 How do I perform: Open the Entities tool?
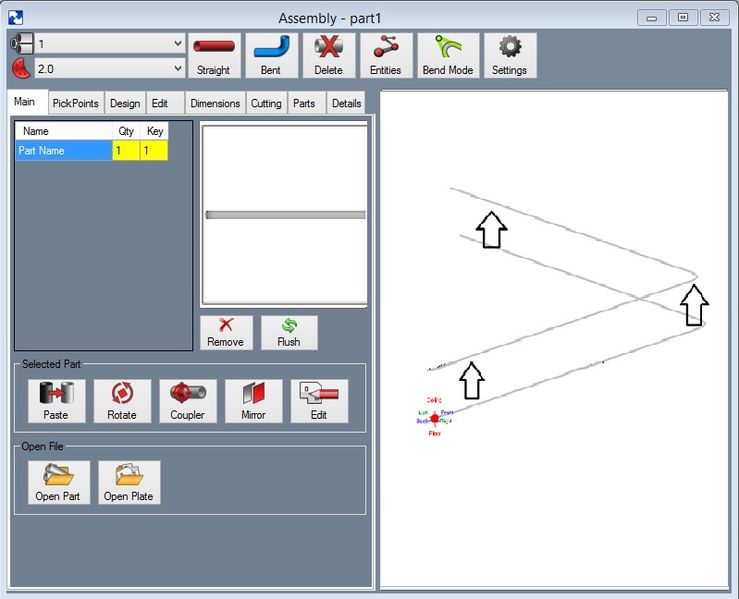click(385, 55)
